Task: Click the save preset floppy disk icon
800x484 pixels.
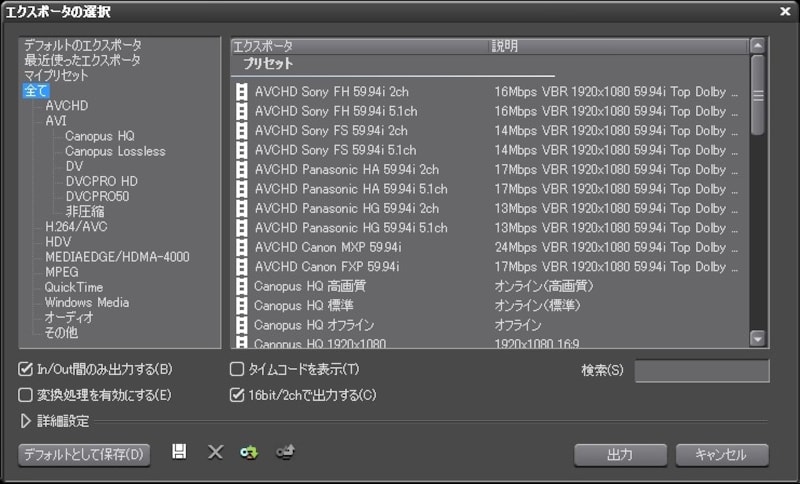Action: (x=179, y=451)
